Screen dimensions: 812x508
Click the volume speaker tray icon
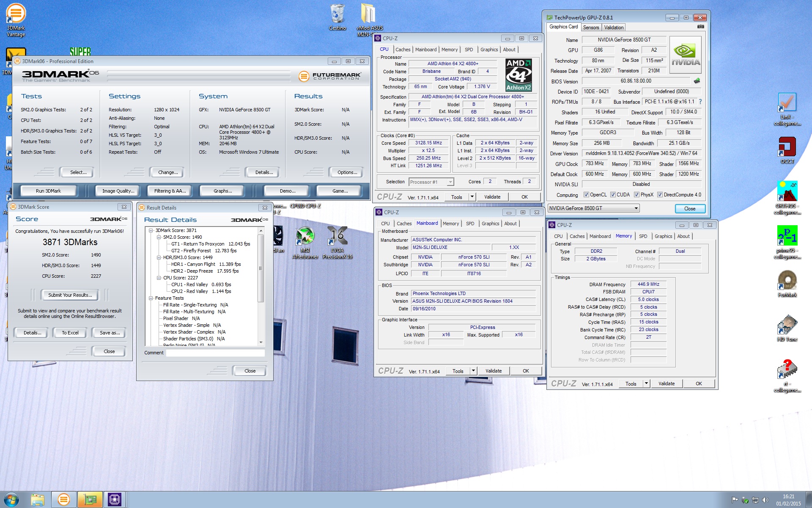point(765,500)
